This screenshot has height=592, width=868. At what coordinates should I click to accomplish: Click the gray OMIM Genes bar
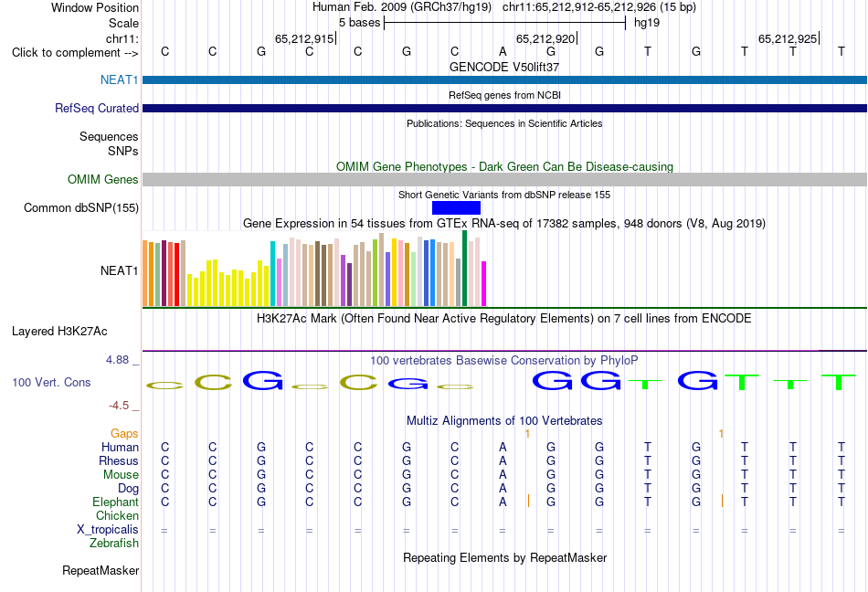click(504, 179)
